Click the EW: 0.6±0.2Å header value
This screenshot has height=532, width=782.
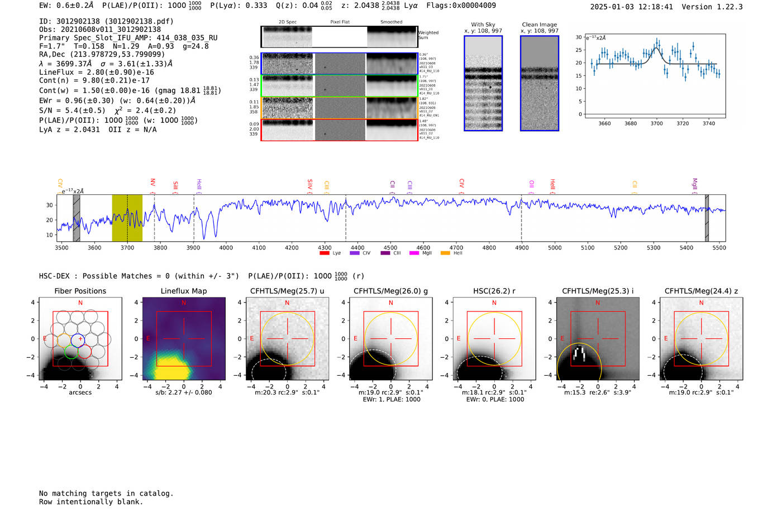66,6
